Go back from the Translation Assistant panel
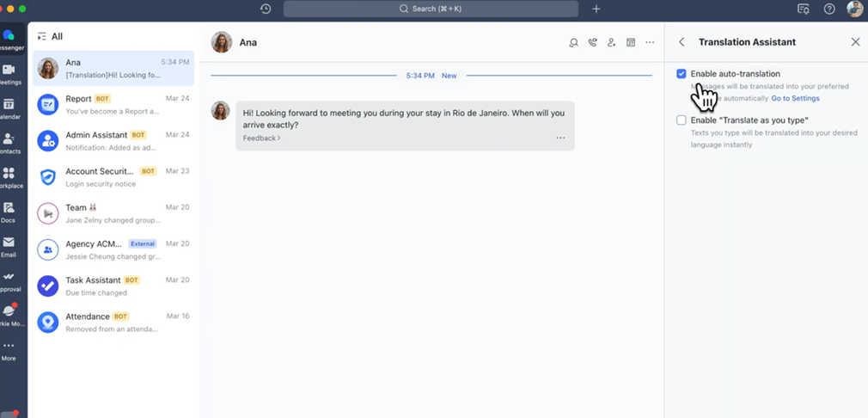 point(682,42)
